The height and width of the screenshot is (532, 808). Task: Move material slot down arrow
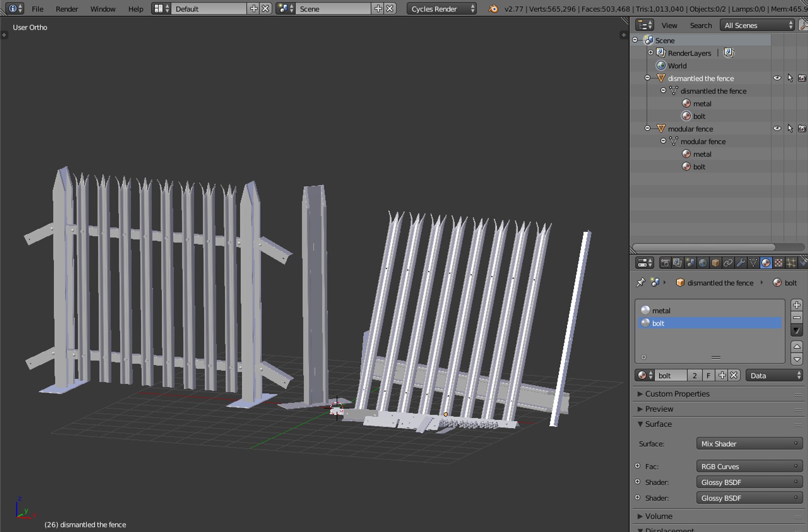tap(797, 359)
